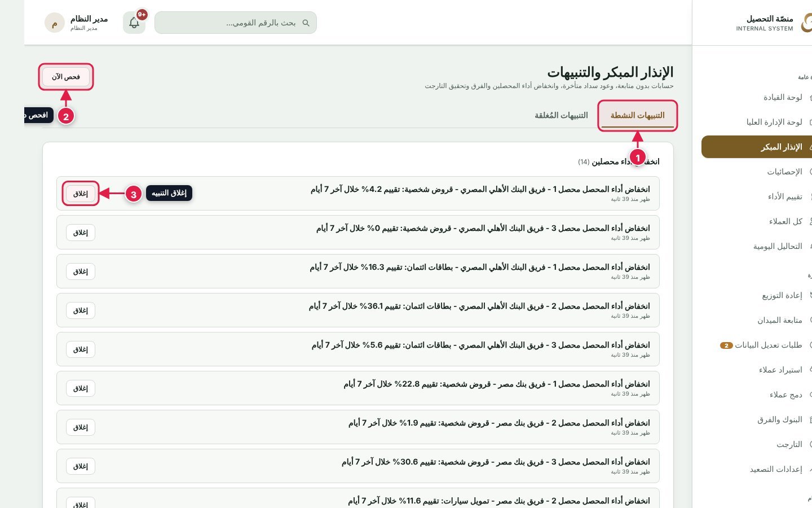Open متابعة الميدان page
Viewport: 812px width, 508px height.
coord(757,320)
